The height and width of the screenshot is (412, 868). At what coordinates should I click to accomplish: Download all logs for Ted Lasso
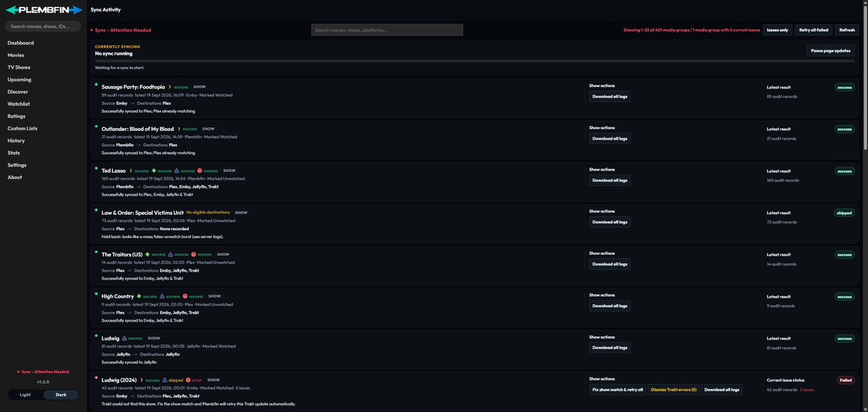pyautogui.click(x=609, y=180)
